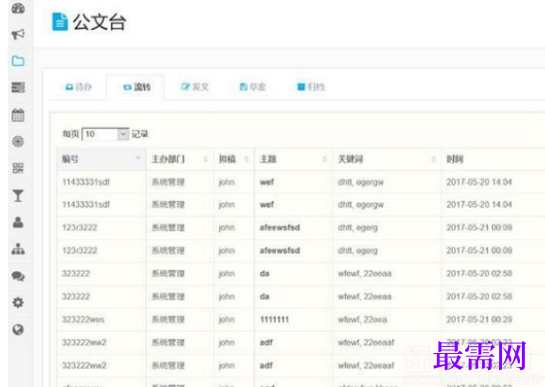
Task: Click 系统管理 in the 323222wes row
Action: coord(168,320)
